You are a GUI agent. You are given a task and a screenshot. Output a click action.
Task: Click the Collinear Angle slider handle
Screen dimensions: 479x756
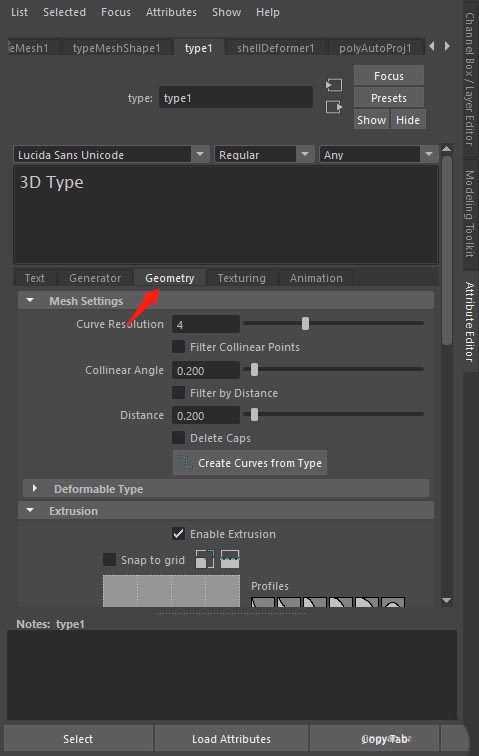tap(254, 370)
